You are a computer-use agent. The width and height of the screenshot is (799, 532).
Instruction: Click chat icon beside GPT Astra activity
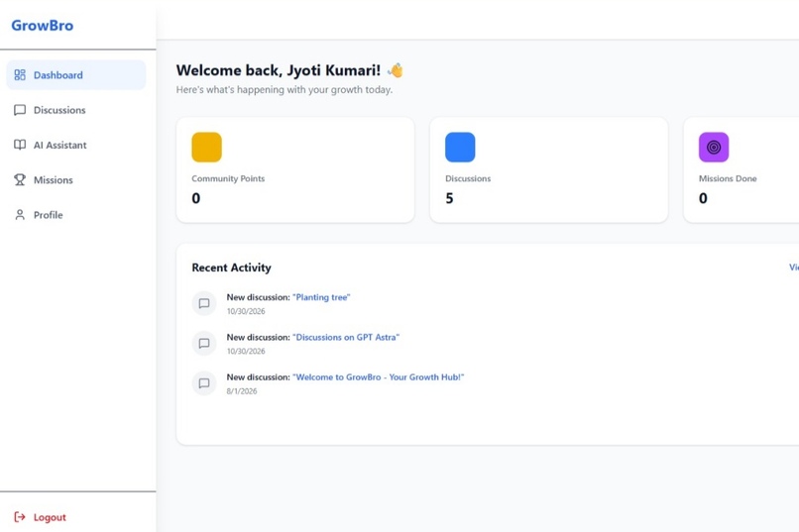tap(204, 343)
